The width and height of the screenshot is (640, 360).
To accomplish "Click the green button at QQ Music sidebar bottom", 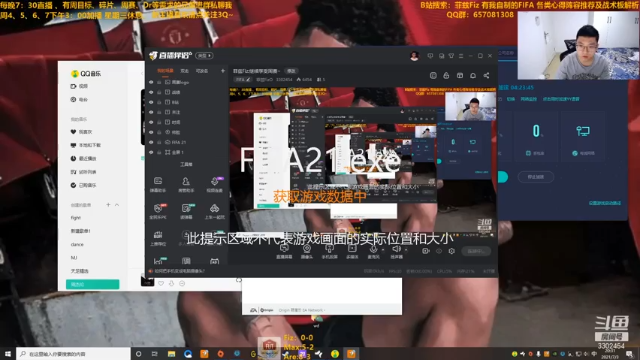I will pos(93,284).
